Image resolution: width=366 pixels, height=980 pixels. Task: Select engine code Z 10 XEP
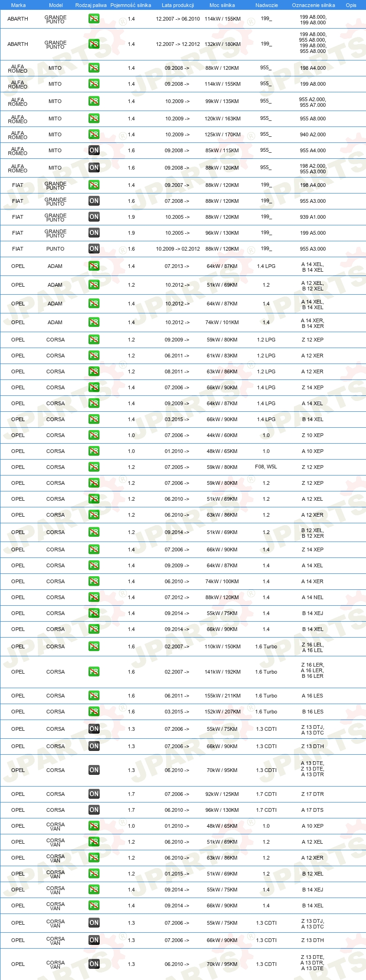pyautogui.click(x=313, y=435)
